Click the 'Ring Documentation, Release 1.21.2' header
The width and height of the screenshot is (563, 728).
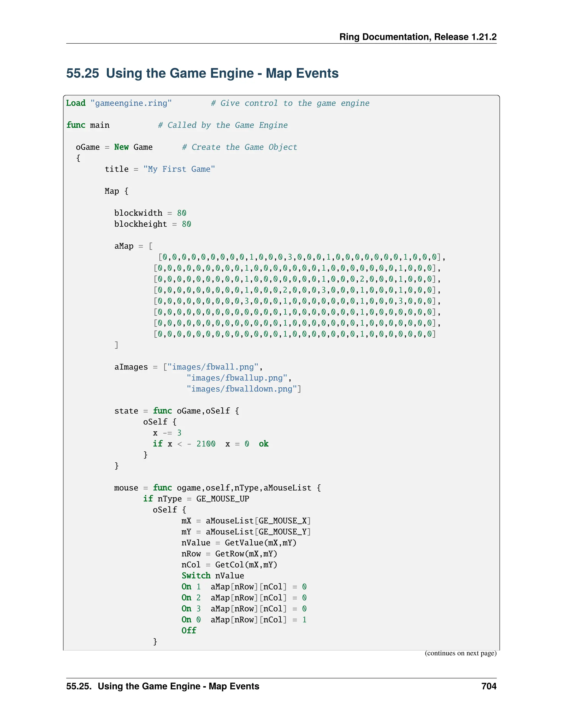click(418, 37)
